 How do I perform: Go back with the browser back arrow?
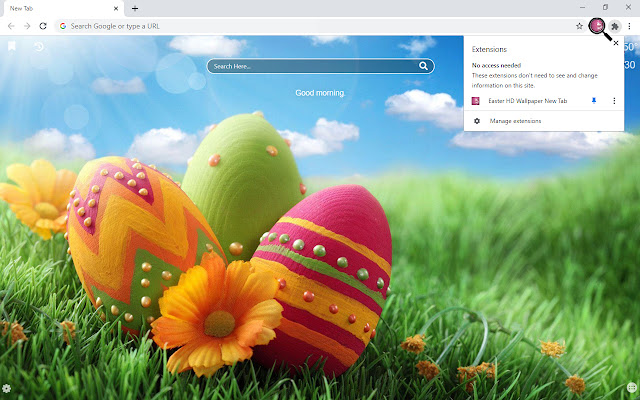point(11,26)
